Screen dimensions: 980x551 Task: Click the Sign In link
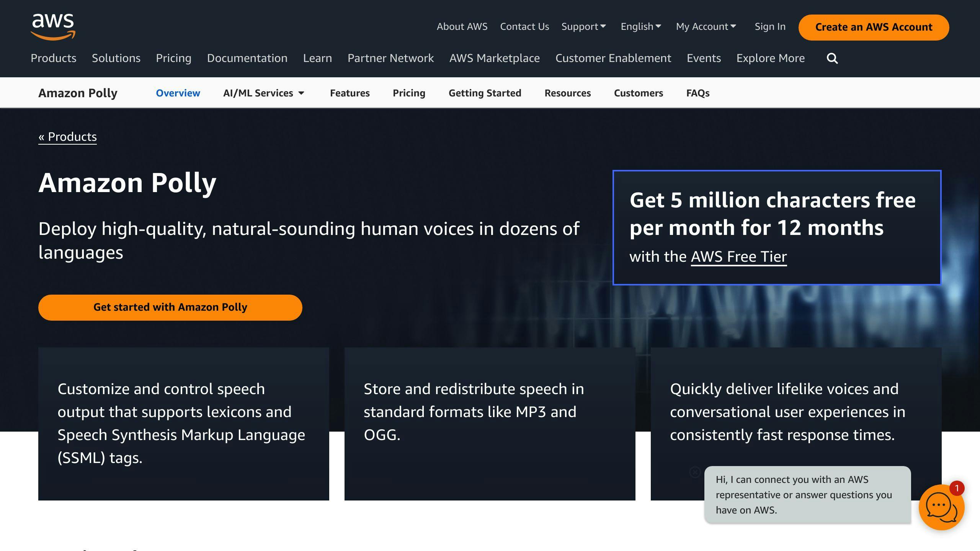770,26
